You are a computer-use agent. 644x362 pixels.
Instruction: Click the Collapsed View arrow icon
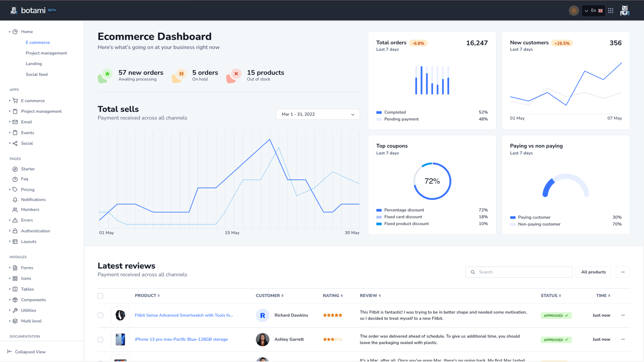(10, 352)
